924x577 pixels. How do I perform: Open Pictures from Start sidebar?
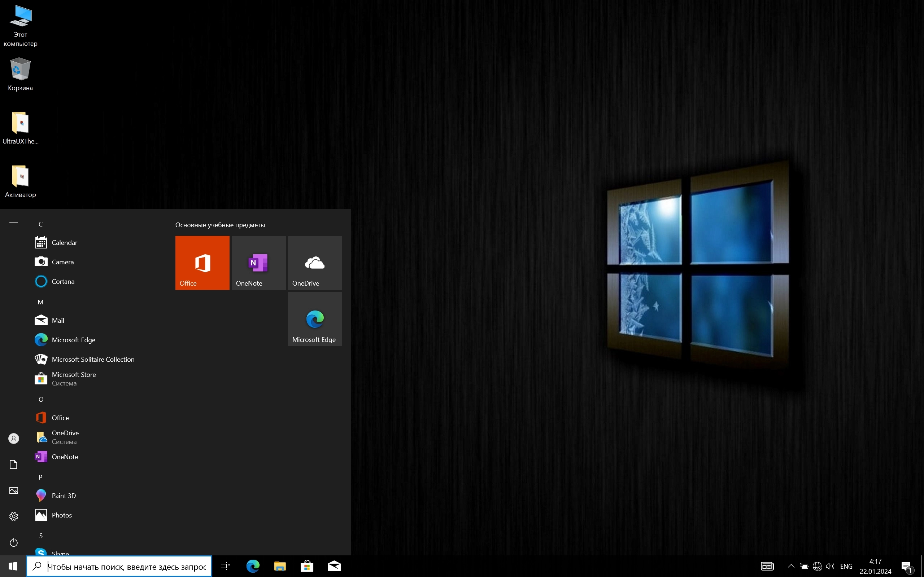tap(14, 490)
